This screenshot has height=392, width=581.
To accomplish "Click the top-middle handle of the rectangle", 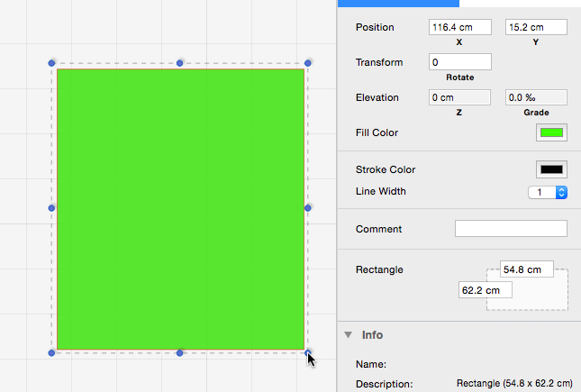I will (x=180, y=63).
